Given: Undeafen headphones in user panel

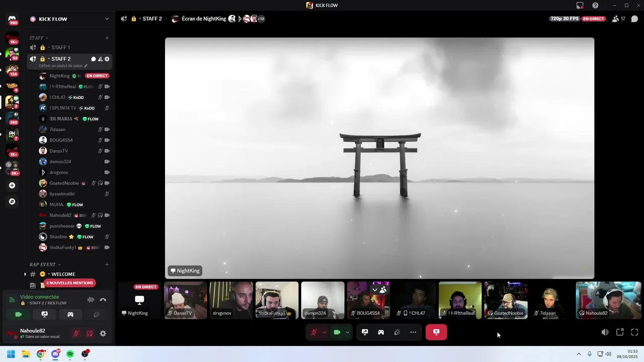Looking at the screenshot, I should [x=90, y=333].
